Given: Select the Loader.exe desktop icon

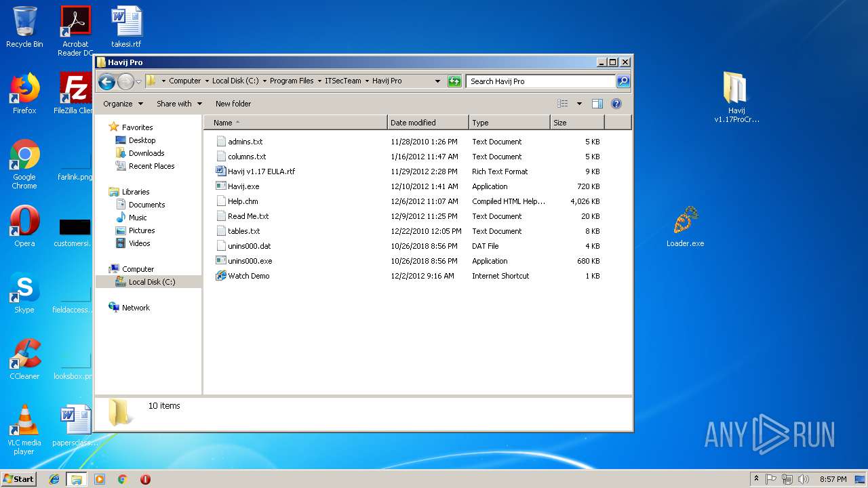Looking at the screenshot, I should pyautogui.click(x=685, y=226).
